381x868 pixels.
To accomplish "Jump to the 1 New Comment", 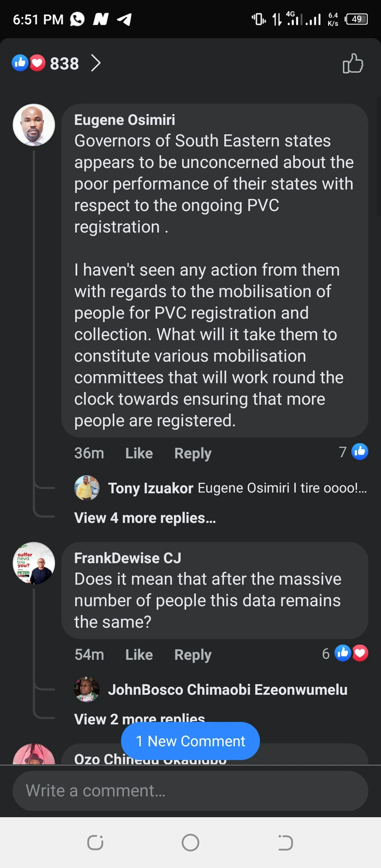I will [x=190, y=741].
